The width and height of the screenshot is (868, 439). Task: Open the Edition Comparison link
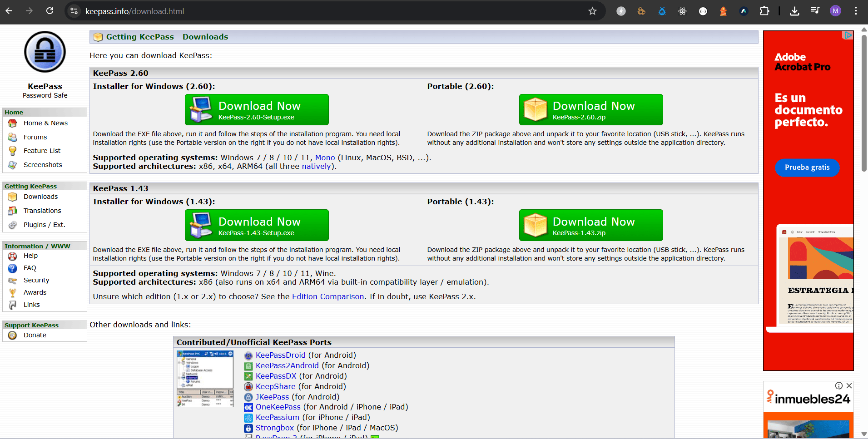click(x=327, y=296)
